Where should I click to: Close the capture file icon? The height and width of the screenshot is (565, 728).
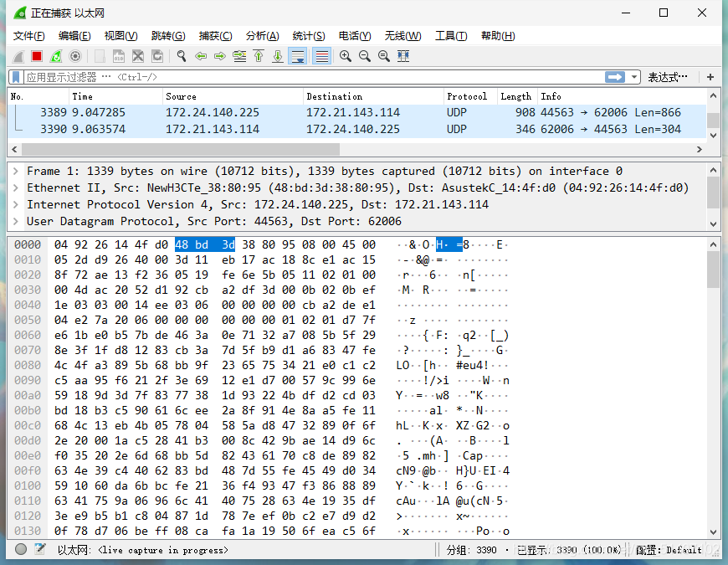tap(138, 57)
